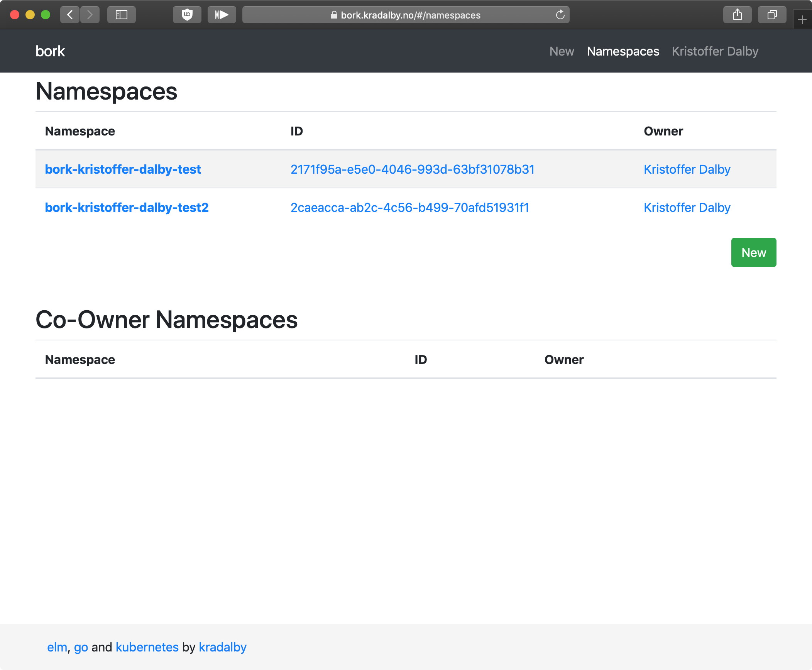The width and height of the screenshot is (812, 670).
Task: Click the address bar URL field
Action: (405, 15)
